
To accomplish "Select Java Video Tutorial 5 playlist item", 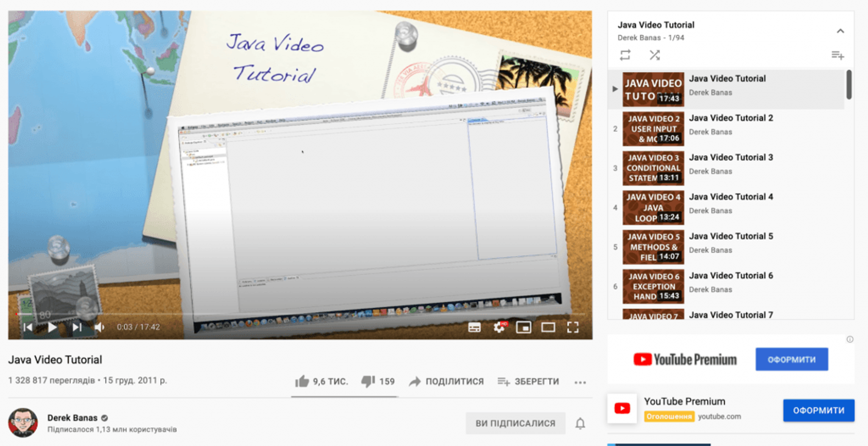I will coord(731,237).
